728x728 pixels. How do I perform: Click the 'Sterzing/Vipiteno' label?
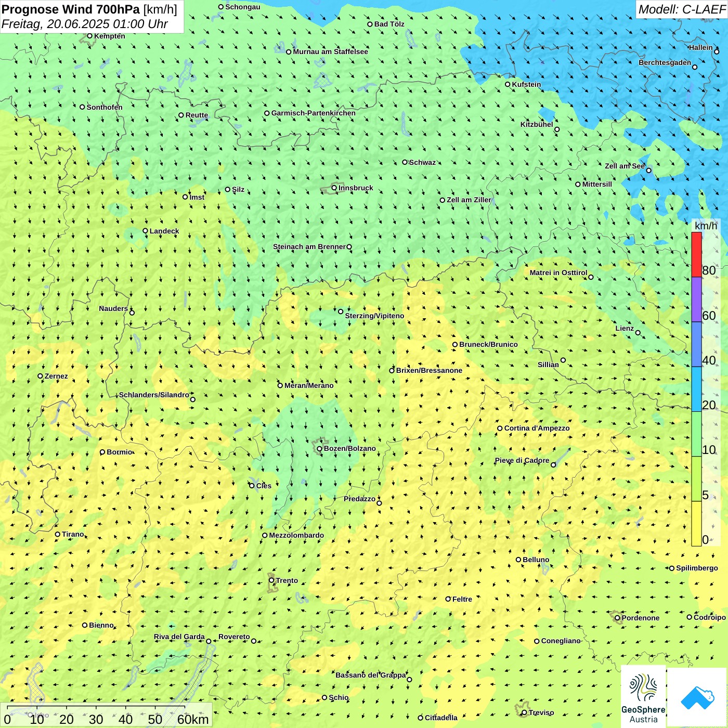[374, 316]
